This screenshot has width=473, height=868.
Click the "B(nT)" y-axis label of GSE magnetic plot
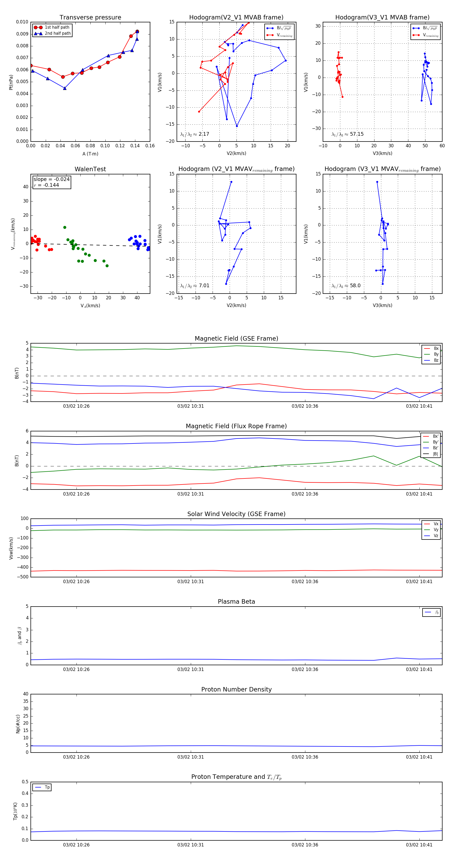(17, 373)
